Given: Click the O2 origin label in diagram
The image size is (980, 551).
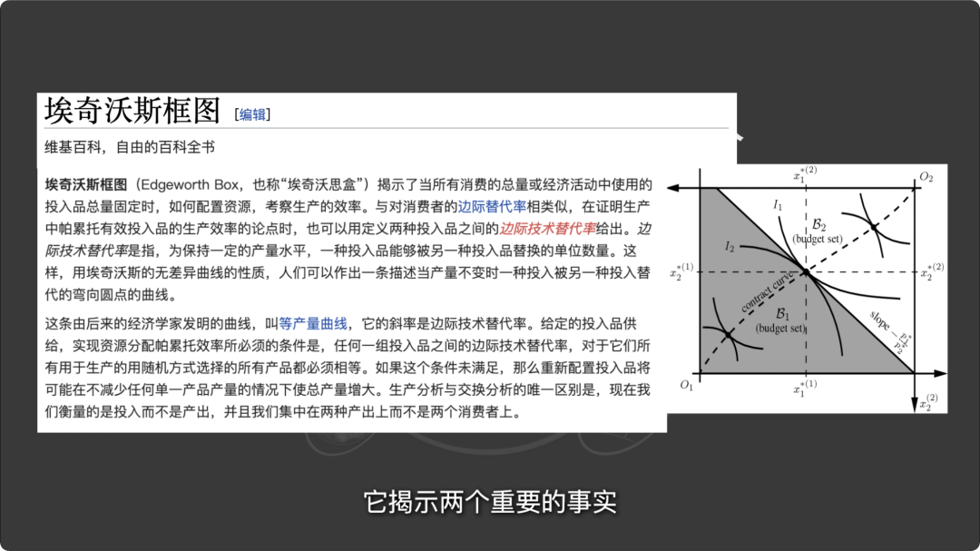Looking at the screenshot, I should [x=925, y=177].
